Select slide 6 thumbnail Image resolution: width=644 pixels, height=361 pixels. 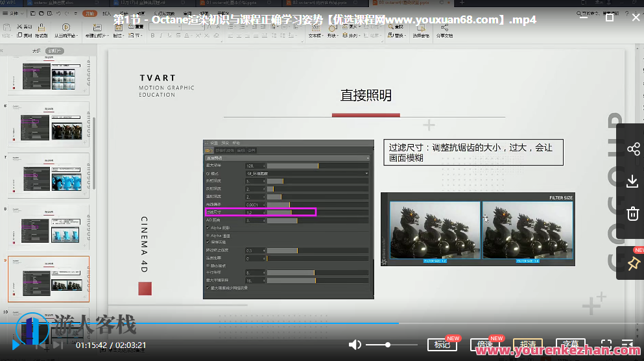pos(49,125)
